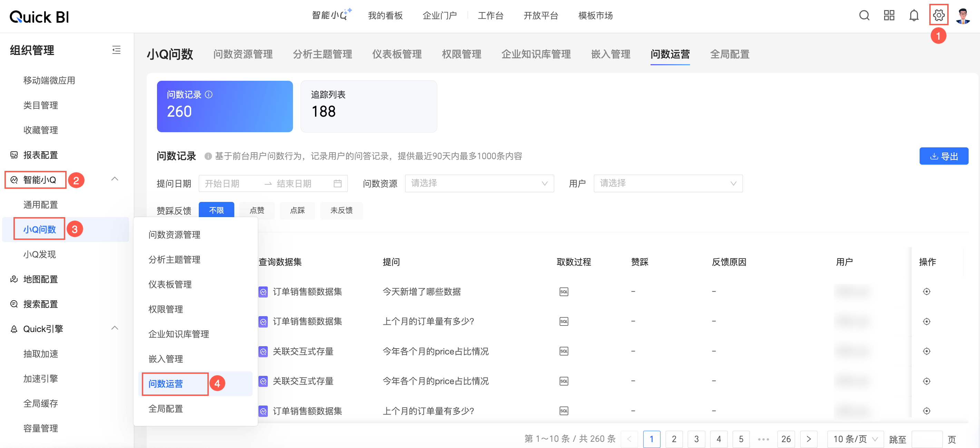Expand the pagination ellipsis
Image resolution: width=980 pixels, height=448 pixels.
coord(763,439)
